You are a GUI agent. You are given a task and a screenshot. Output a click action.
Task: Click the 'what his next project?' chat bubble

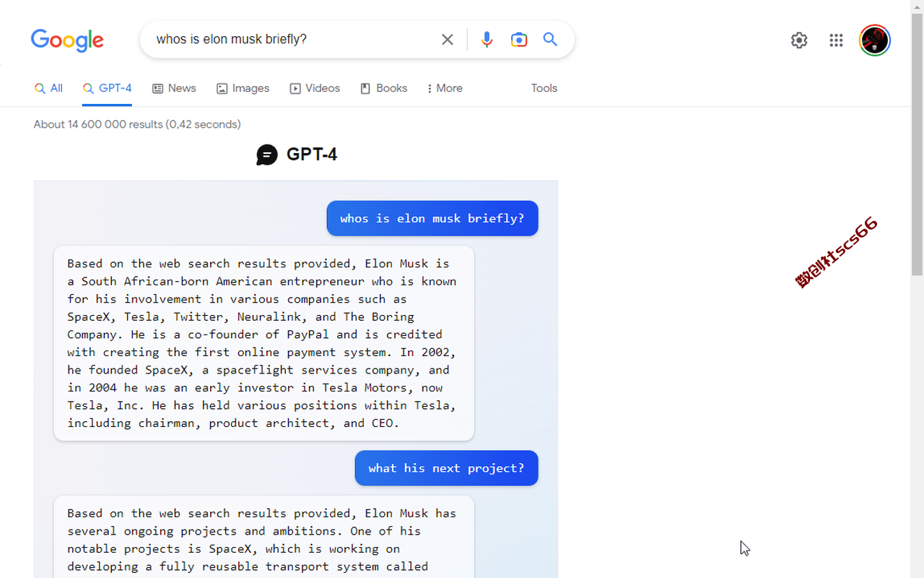[x=446, y=468]
